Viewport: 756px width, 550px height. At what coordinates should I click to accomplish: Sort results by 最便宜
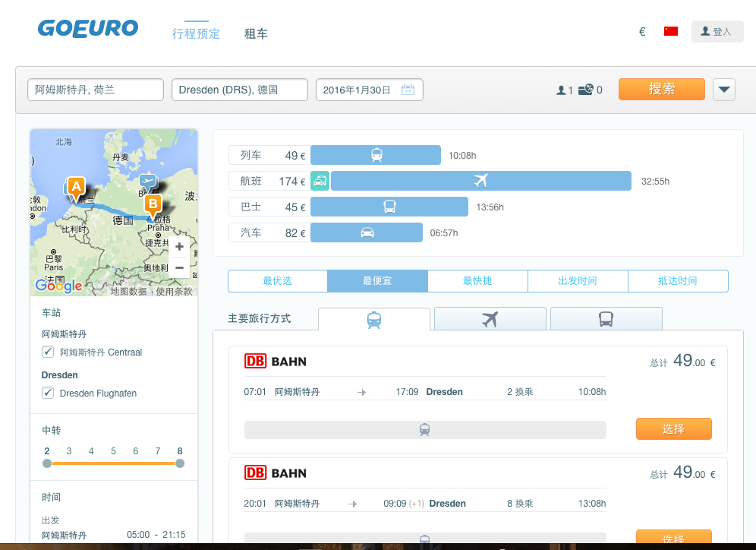pos(377,281)
